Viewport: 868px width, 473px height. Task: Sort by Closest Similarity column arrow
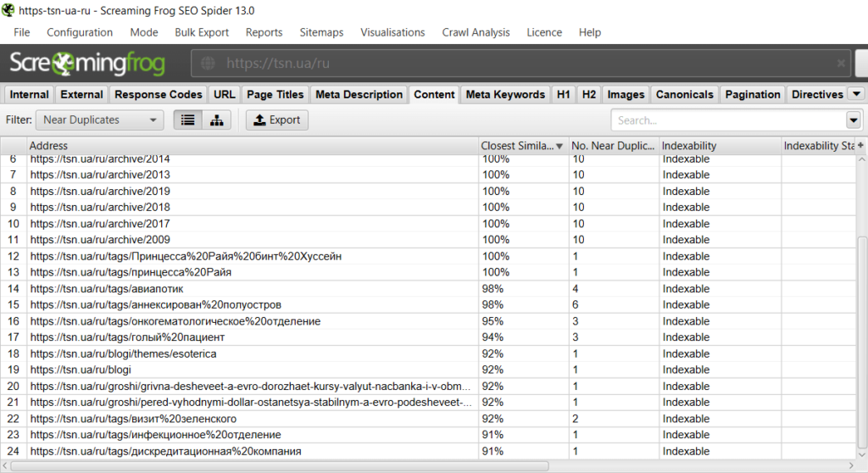coord(559,146)
